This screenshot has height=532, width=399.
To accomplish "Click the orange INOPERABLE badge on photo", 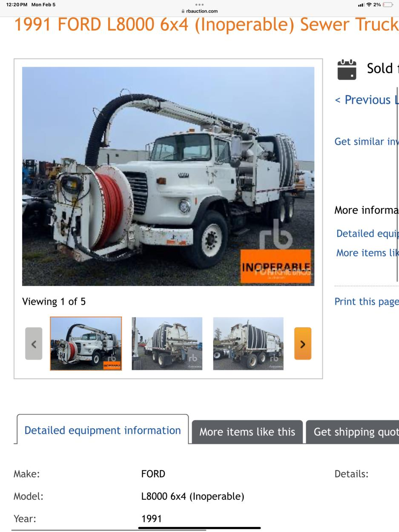I will click(276, 266).
